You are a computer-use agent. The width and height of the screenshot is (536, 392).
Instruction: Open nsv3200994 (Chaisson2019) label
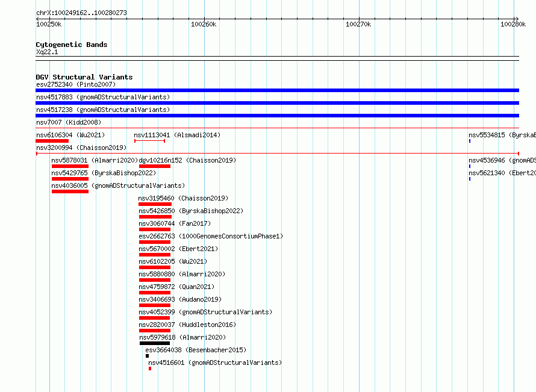tap(81, 148)
